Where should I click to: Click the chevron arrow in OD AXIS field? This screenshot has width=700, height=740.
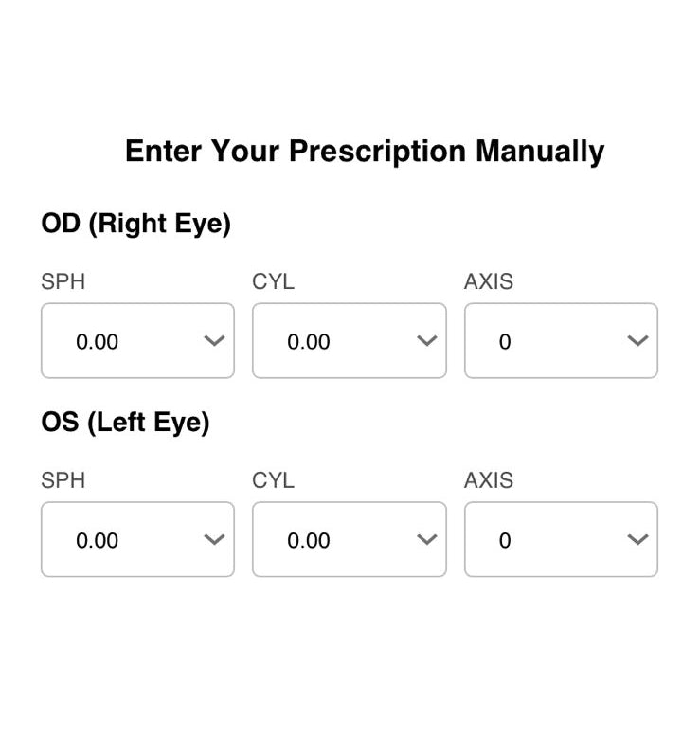tap(637, 341)
